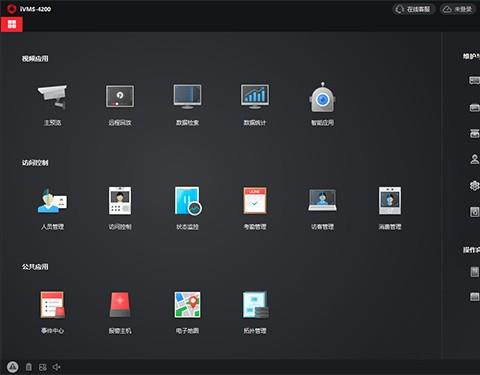
Task: Click the 人员管理 label text
Action: pos(52,227)
